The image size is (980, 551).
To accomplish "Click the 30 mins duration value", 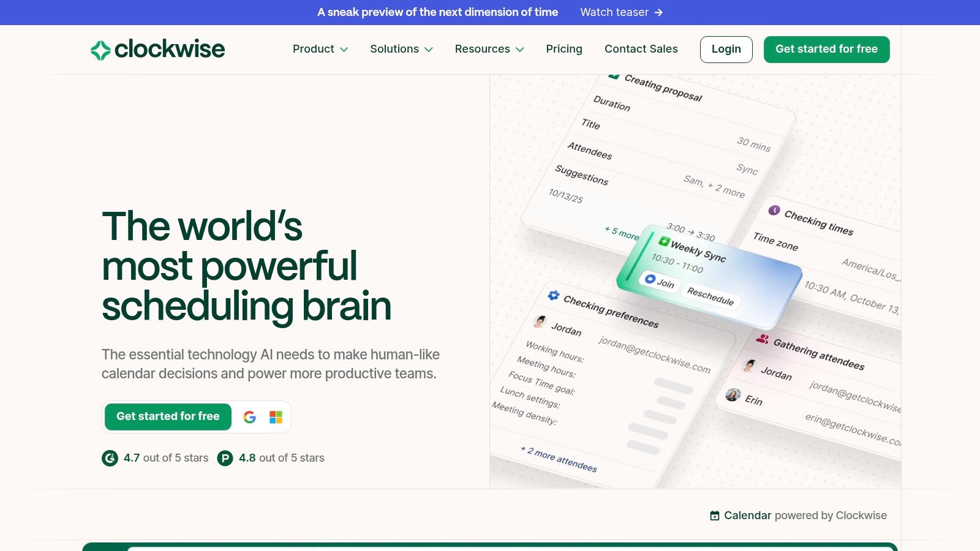I will [x=754, y=144].
